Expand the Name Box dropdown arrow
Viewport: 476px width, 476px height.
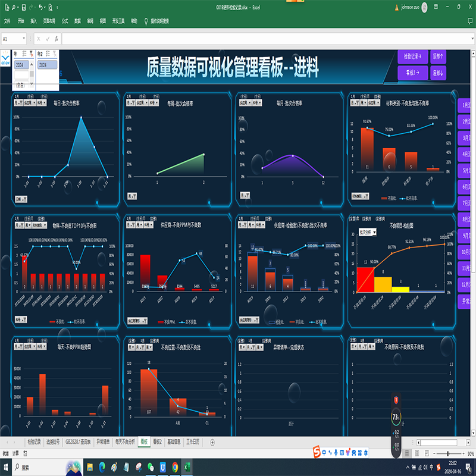coord(24,39)
